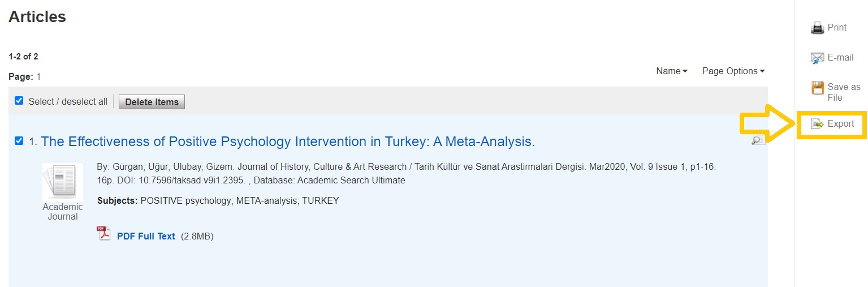868x287 pixels.
Task: Click the E-mail envelope icon
Action: (x=817, y=58)
